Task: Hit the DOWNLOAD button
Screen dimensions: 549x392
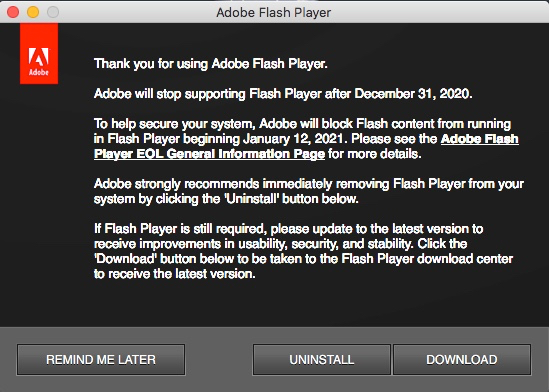Action: [462, 359]
